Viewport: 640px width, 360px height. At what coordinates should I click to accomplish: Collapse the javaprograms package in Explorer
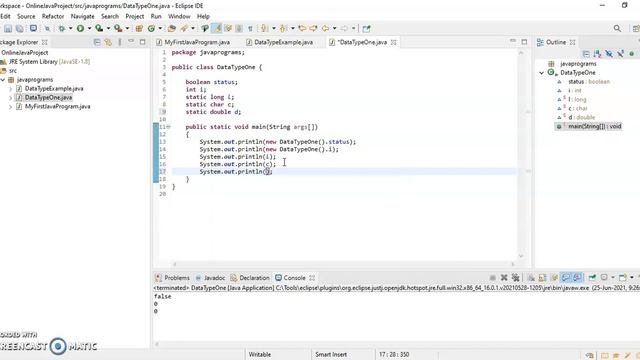pyautogui.click(x=3, y=80)
